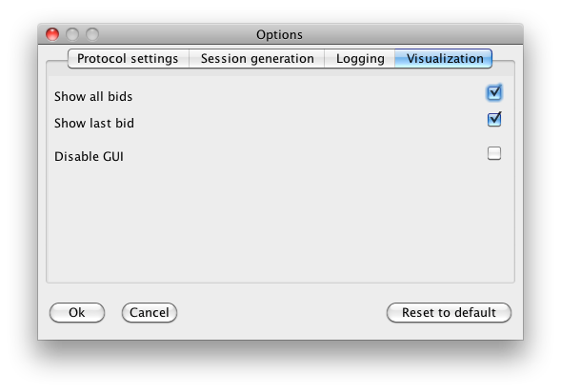This screenshot has width=561, height=392.
Task: Click the empty box beside Disable GUI
Action: (494, 153)
